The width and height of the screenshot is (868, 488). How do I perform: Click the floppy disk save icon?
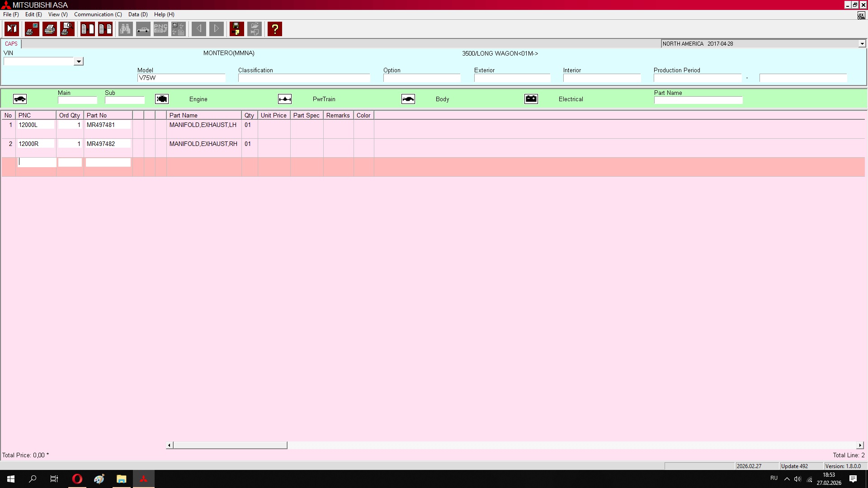pyautogui.click(x=236, y=29)
